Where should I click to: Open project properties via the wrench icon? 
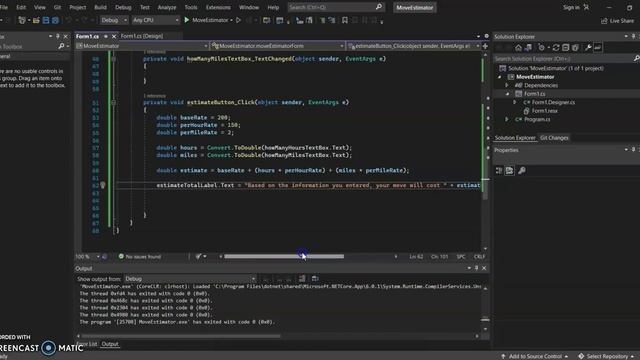point(588,48)
